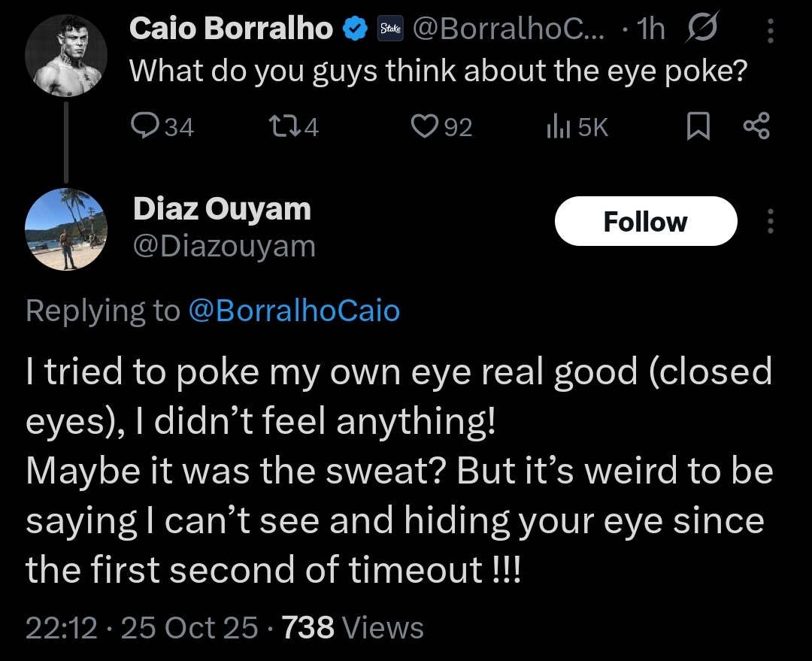Open the @BorralhoCaio mention link

click(293, 311)
